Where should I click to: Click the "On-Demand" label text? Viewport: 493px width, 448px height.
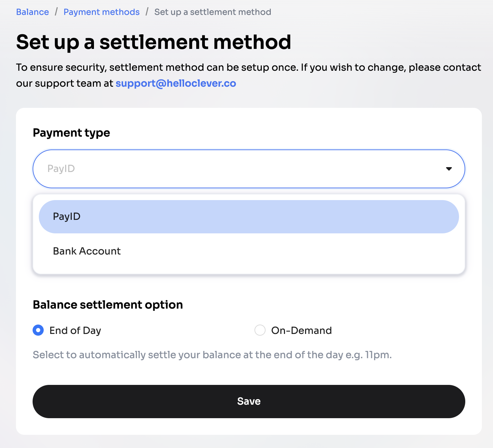[x=301, y=330]
